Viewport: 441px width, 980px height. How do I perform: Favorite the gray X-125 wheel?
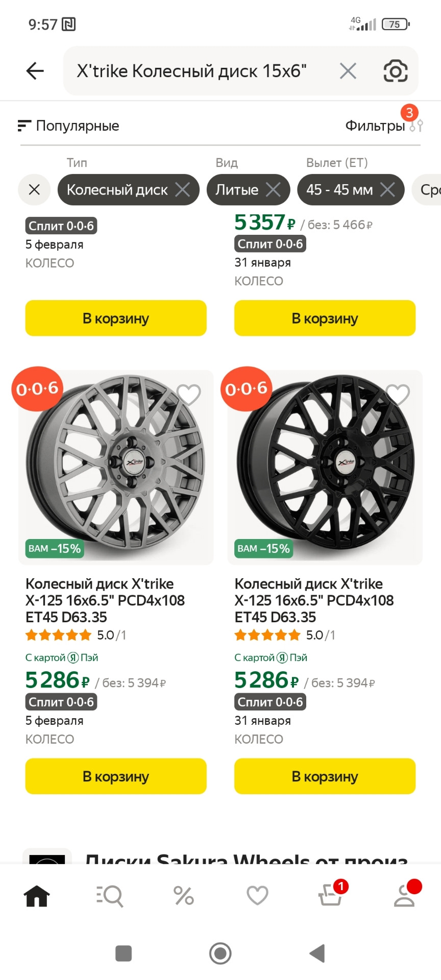188,395
